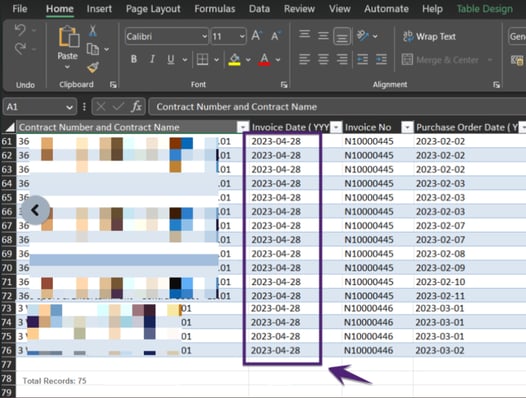Center text horizontally
The height and width of the screenshot is (398, 526).
coord(323,59)
